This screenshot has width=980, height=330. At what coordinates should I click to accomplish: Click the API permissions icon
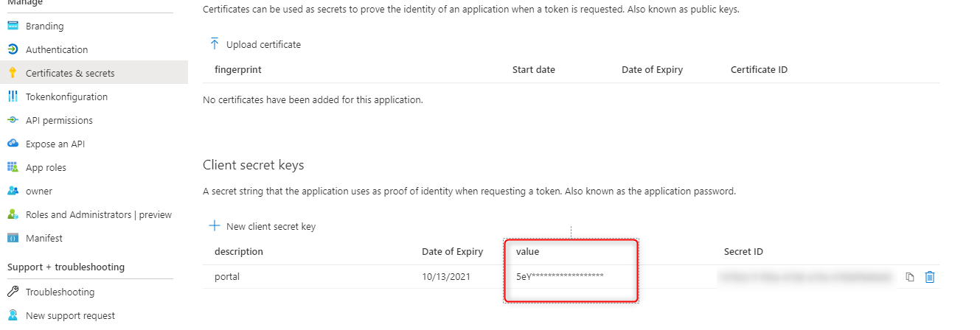(13, 120)
